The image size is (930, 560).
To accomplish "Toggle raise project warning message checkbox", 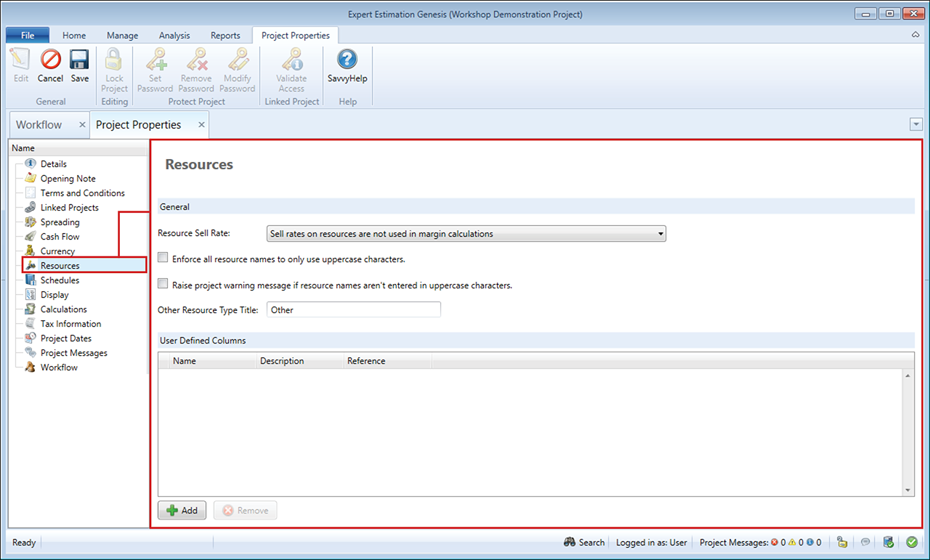I will pos(163,285).
